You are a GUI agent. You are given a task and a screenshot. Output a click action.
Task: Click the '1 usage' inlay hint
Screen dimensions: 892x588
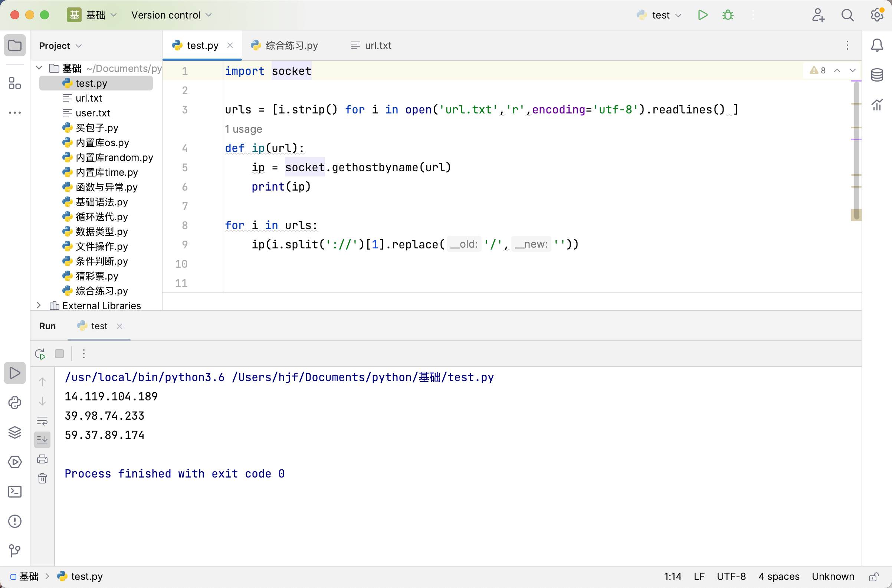pos(243,129)
